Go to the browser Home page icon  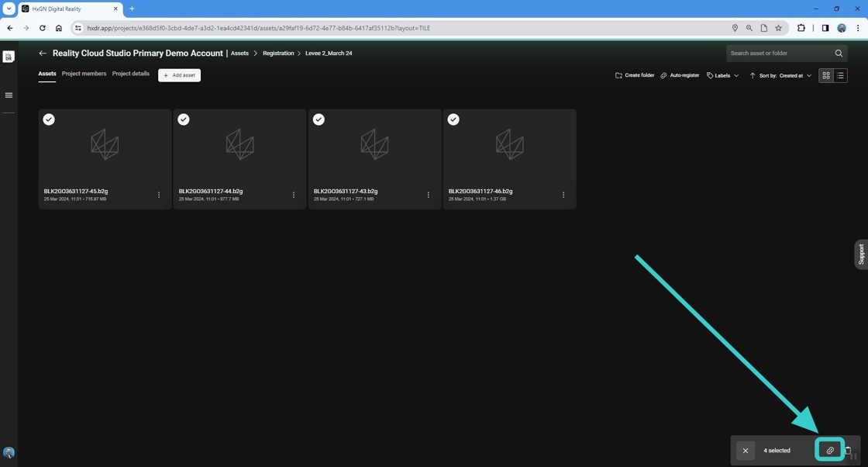click(59, 28)
